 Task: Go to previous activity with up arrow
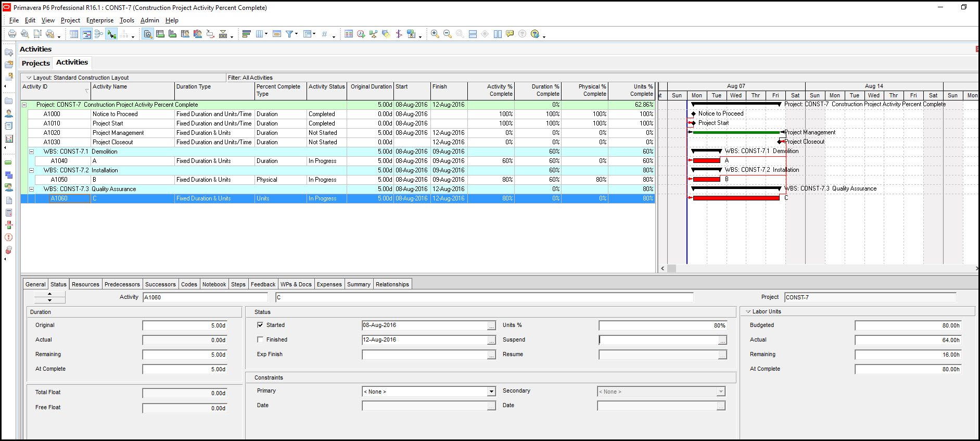[49, 295]
